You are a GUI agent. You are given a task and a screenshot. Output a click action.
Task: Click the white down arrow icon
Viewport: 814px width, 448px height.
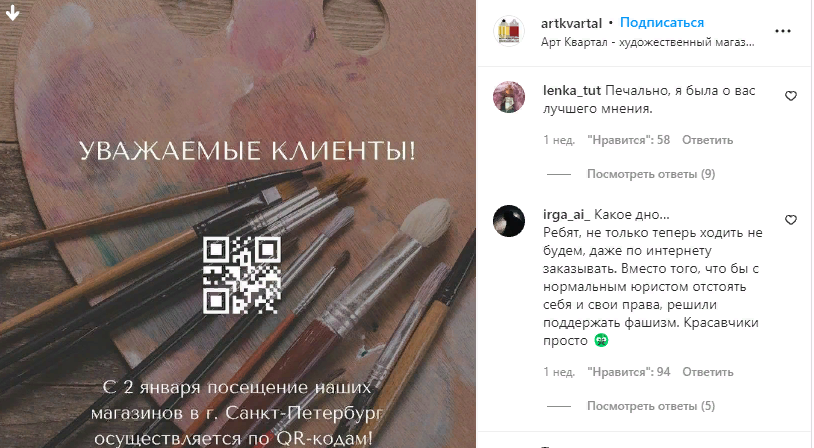pyautogui.click(x=12, y=12)
